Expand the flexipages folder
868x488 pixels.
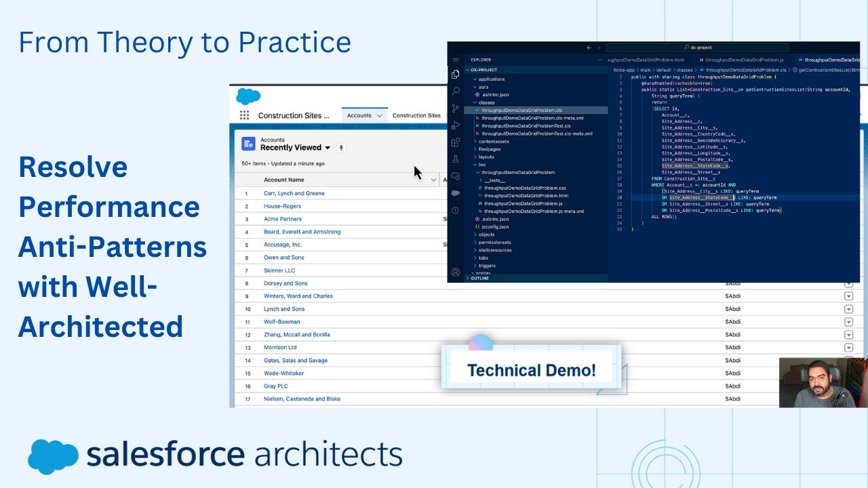coord(488,149)
